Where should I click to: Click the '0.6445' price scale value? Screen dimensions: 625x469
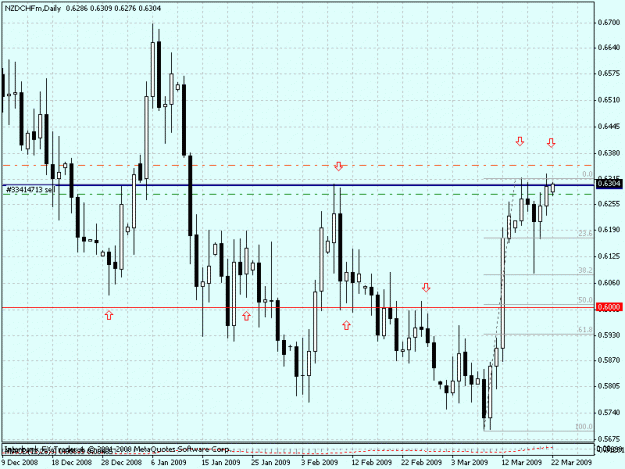pos(609,127)
